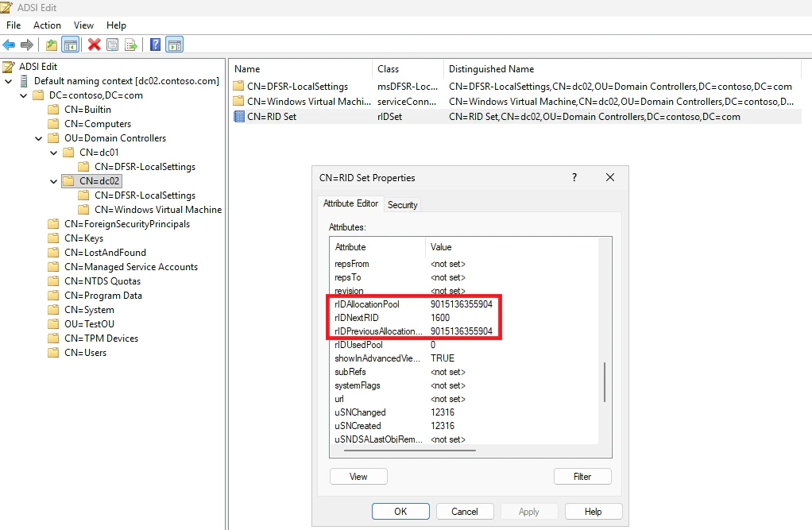This screenshot has height=530, width=812.
Task: Select CN=Windows Virtual Machine under dc02 in tree
Action: 158,210
